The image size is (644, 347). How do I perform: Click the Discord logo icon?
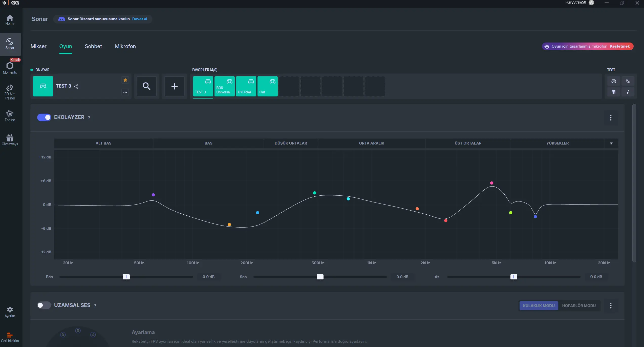pyautogui.click(x=61, y=19)
